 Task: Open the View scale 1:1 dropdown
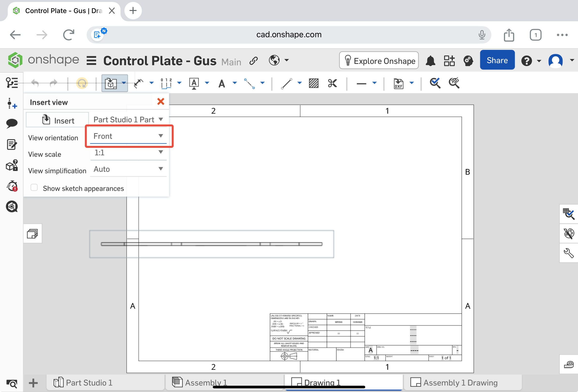tap(128, 153)
